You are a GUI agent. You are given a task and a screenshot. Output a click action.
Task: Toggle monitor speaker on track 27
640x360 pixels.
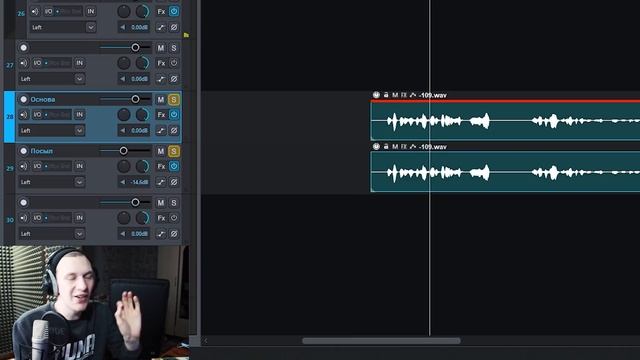(x=24, y=63)
